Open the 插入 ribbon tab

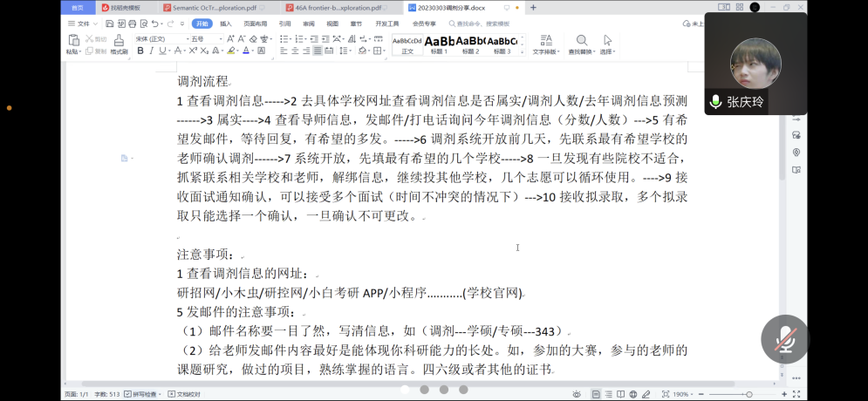pos(226,24)
